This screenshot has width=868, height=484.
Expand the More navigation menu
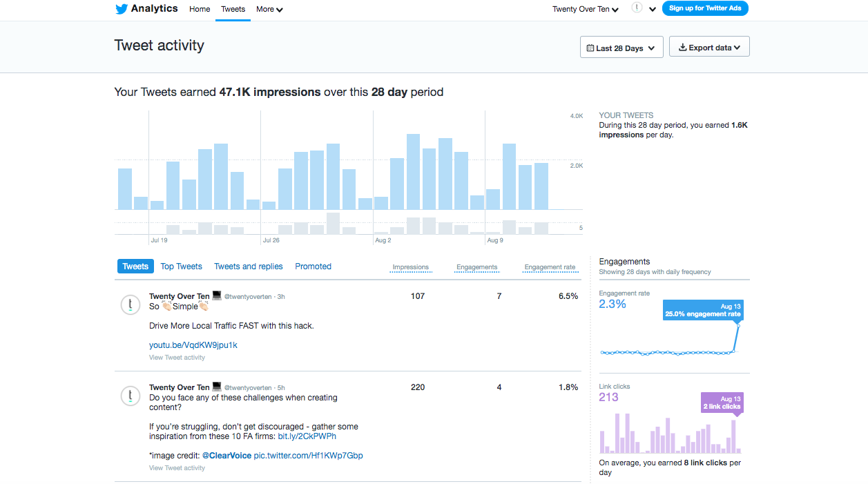(269, 9)
